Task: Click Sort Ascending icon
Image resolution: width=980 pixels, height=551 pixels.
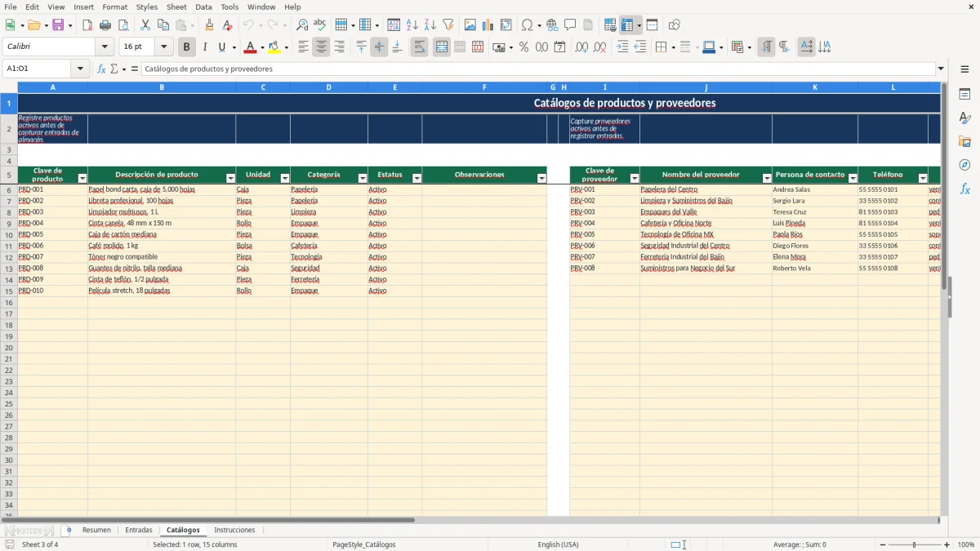Action: pos(412,25)
